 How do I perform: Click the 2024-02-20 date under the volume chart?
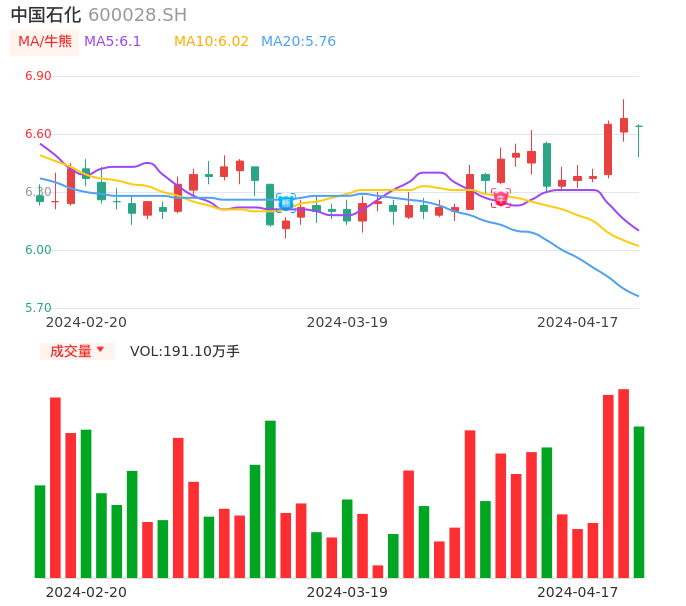coord(86,592)
